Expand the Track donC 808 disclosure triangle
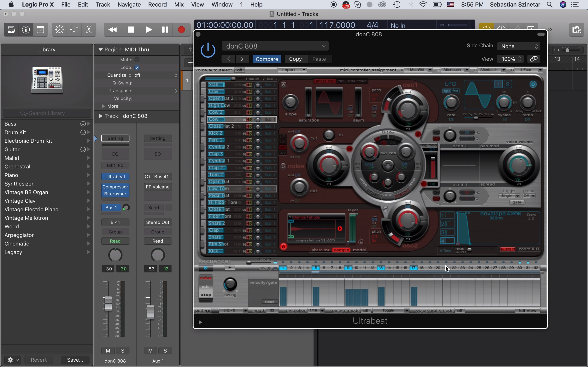This screenshot has width=588, height=367. (100, 116)
